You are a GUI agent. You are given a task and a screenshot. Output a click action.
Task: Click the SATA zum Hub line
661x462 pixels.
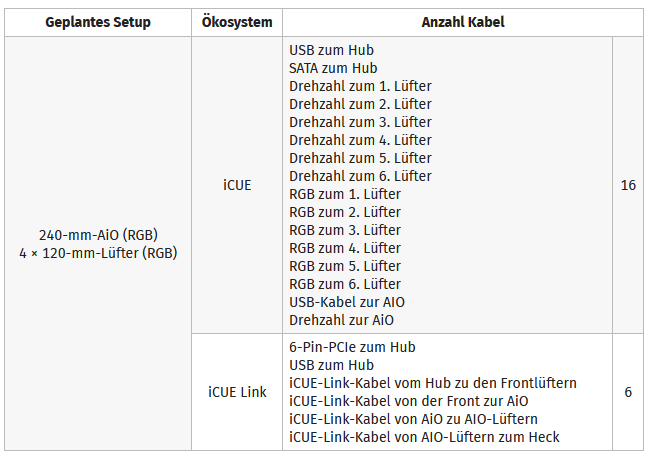coord(333,68)
